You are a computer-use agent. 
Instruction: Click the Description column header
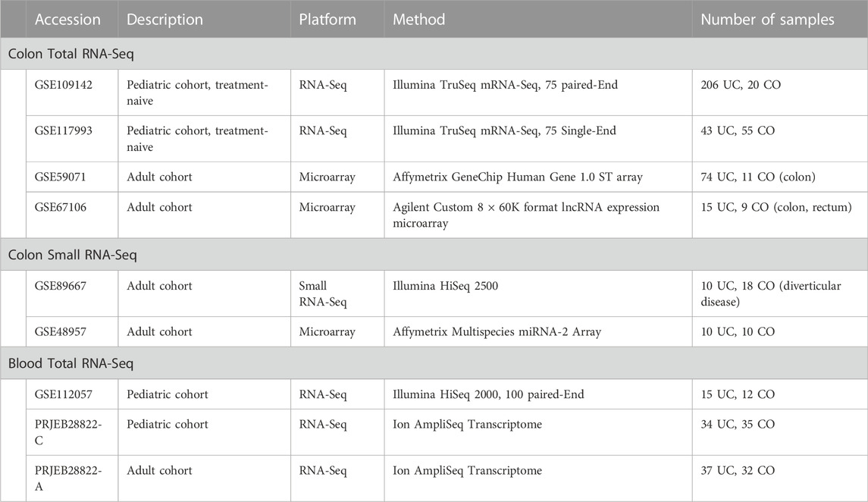coord(165,20)
